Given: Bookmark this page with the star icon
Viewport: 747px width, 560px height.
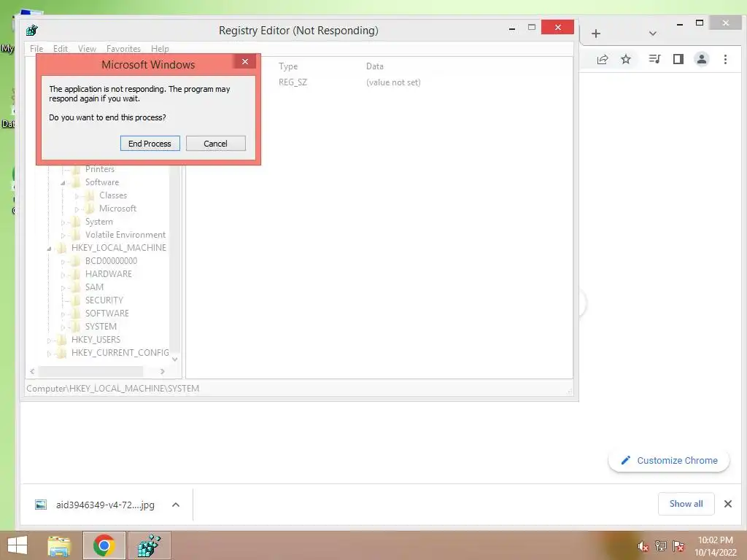Looking at the screenshot, I should (x=626, y=59).
